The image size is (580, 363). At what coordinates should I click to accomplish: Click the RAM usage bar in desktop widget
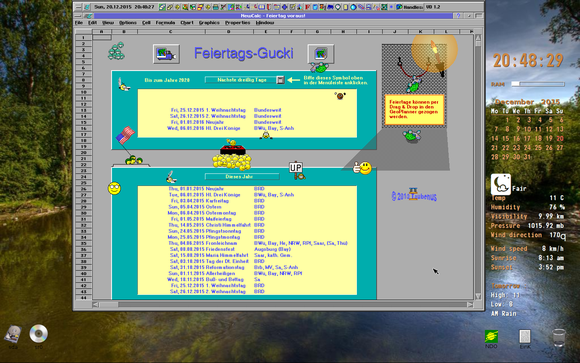(x=538, y=84)
